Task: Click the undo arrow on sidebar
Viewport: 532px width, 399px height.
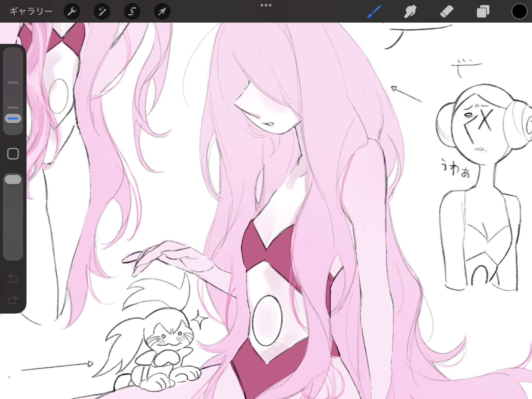Action: tap(13, 278)
